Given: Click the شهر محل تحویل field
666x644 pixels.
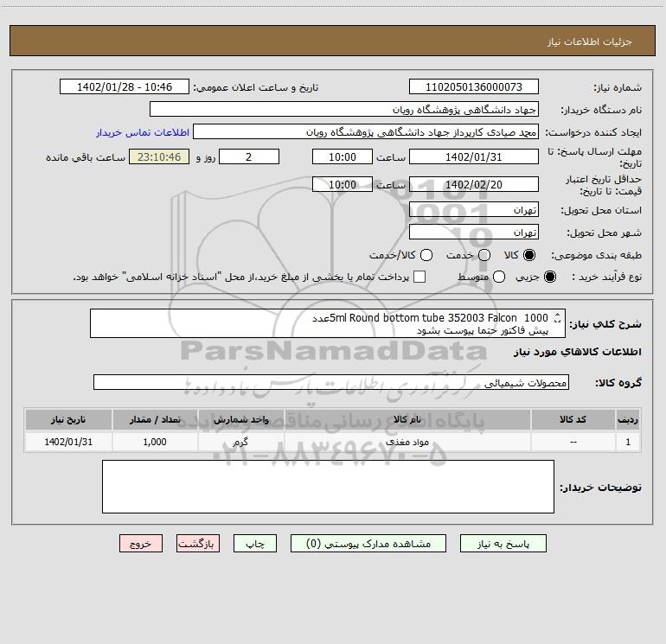Looking at the screenshot, I should point(474,232).
